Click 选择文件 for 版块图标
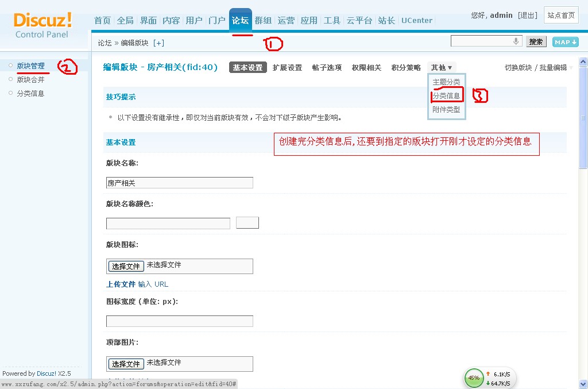 [x=126, y=267]
